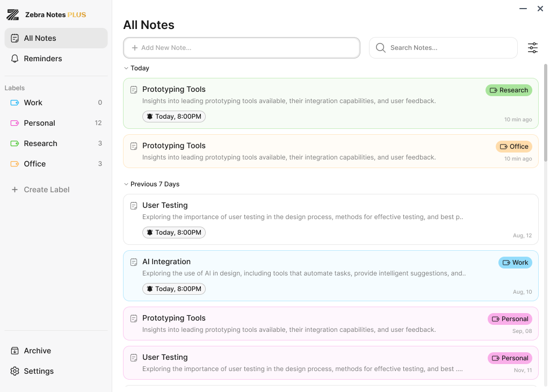
Task: Select the Work label in sidebar
Action: click(56, 103)
